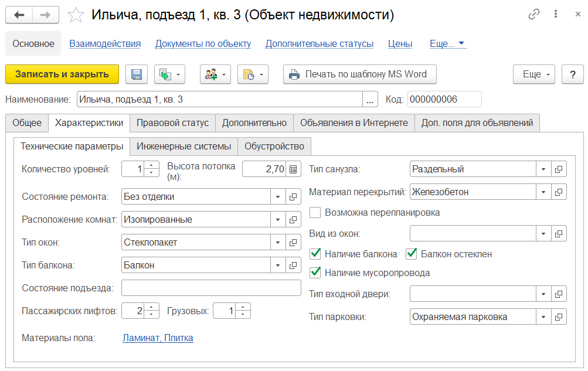Enable Возможна перепланировка checkbox
This screenshot has height=371, width=588.
(315, 212)
